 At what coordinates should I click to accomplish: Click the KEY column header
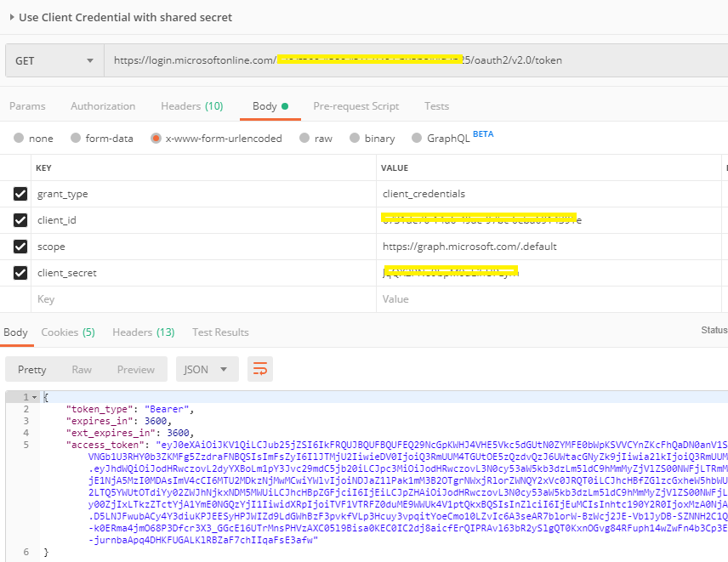click(43, 168)
